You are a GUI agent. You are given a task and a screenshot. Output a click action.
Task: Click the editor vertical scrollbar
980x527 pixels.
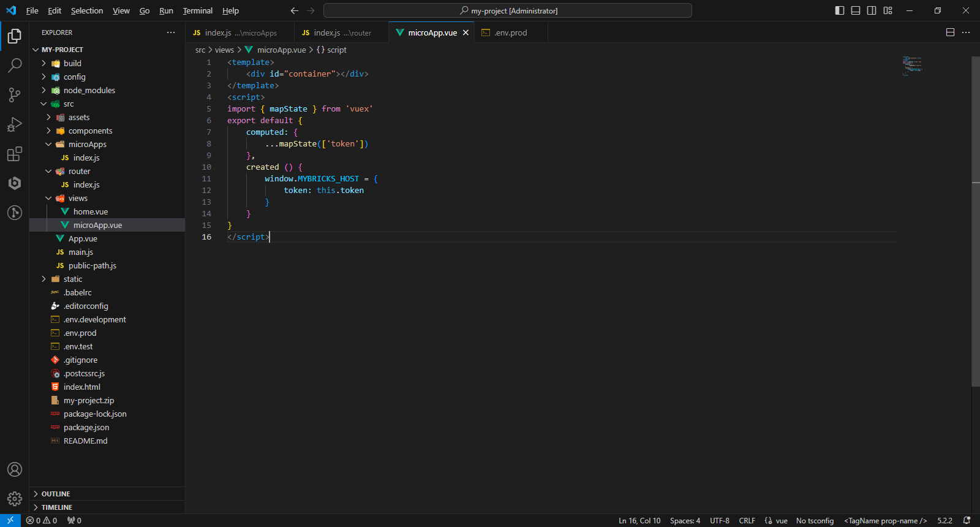click(x=976, y=221)
